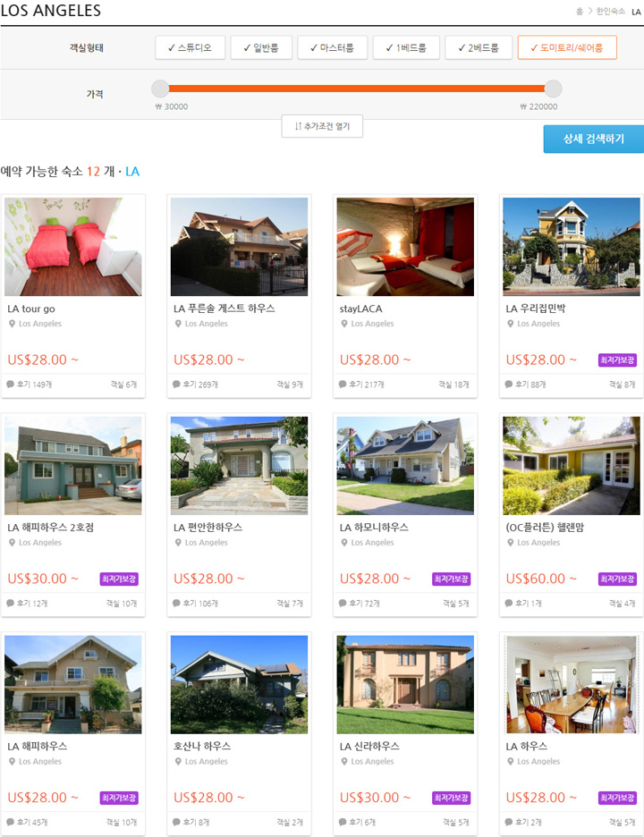Click review bubble icon on LA 하우스 card

coord(508,822)
